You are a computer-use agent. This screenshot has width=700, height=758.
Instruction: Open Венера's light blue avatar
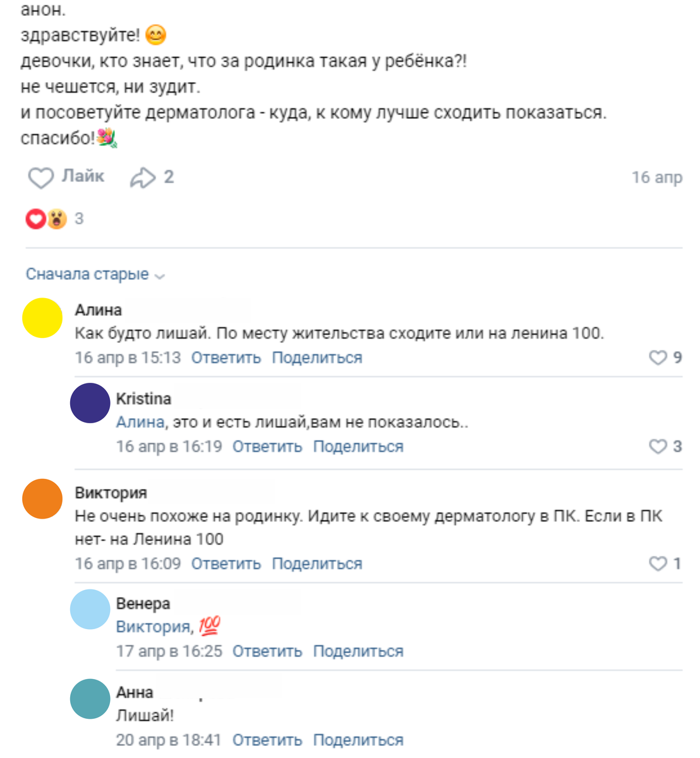click(90, 611)
